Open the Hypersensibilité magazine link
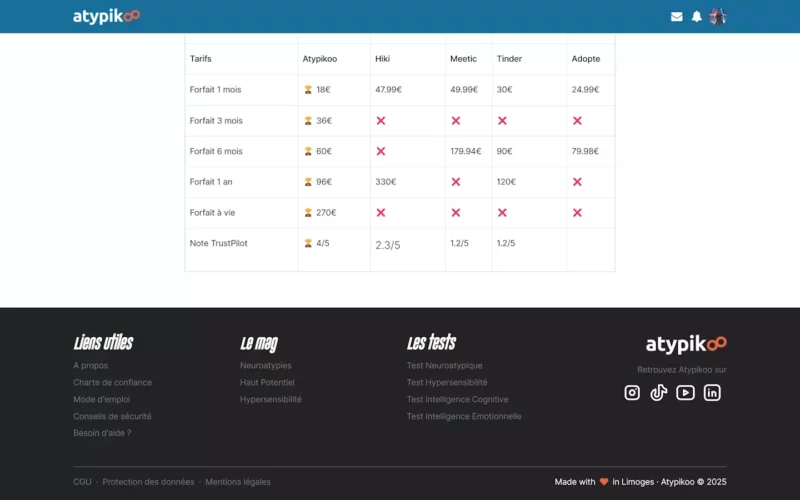Viewport: 800px width, 500px height. pyautogui.click(x=271, y=399)
